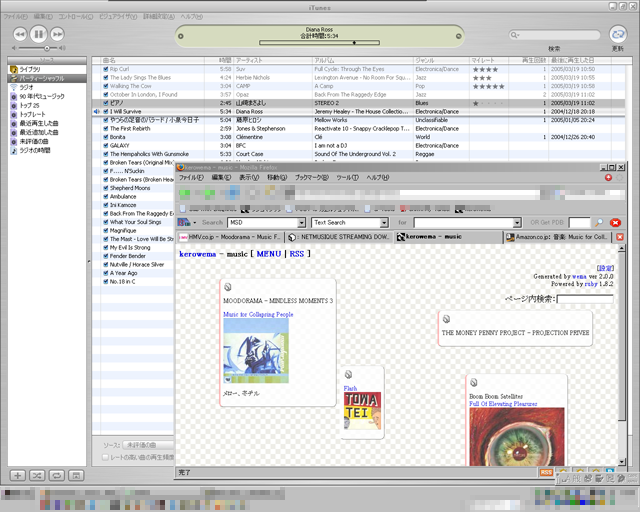Click the note icon on Moodorama card
Viewport: 640px width, 512px height.
228,287
